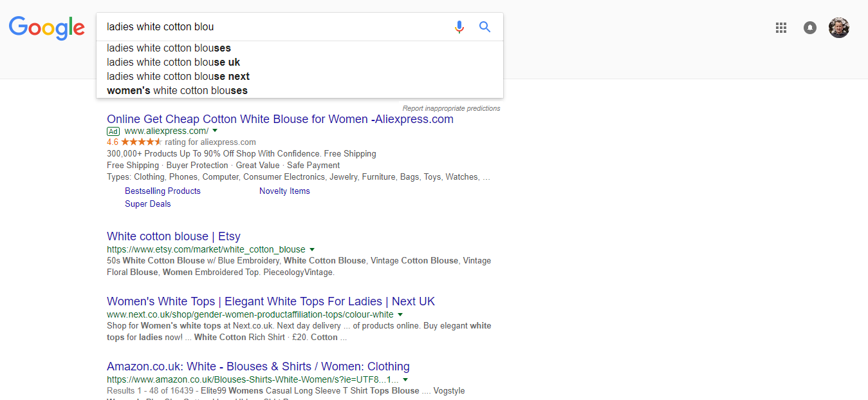This screenshot has width=868, height=400.
Task: Expand dropdown arrow beside next.co.uk URL
Action: point(400,314)
